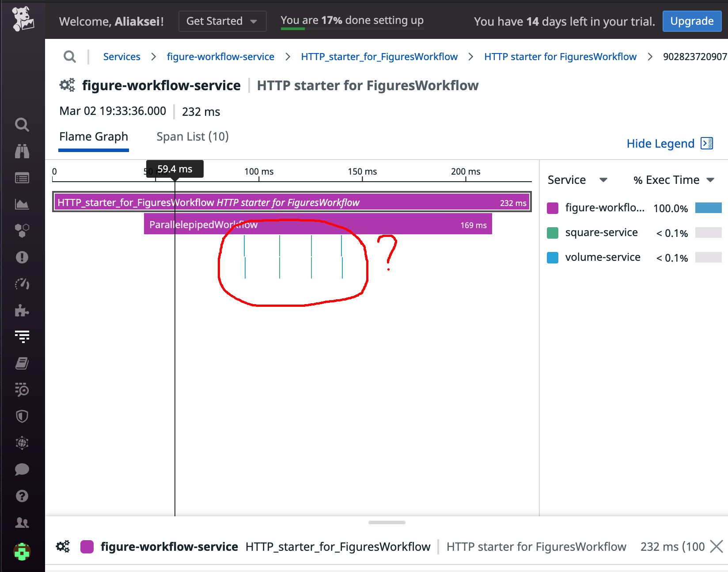Open the APM traces sidebar icon

22,337
